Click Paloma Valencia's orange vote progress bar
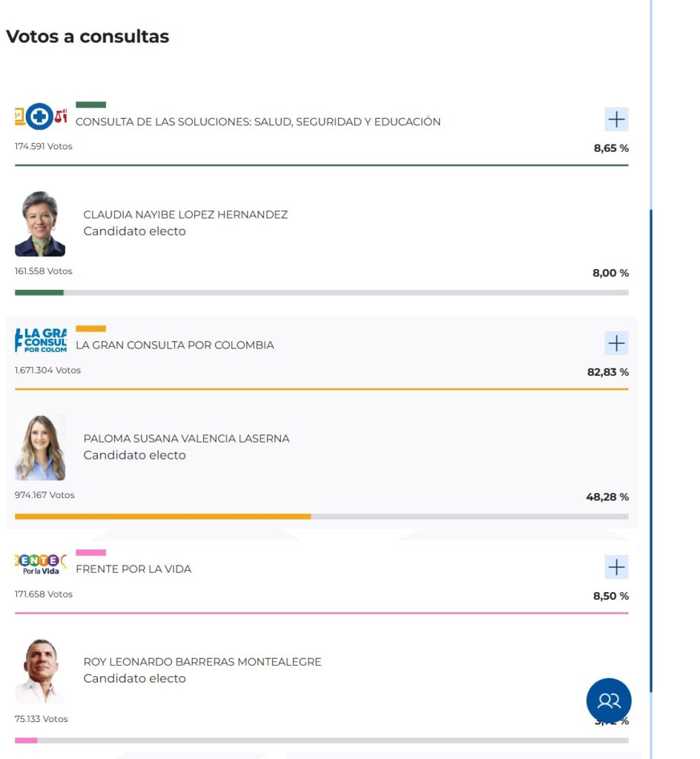The height and width of the screenshot is (759, 700). (x=162, y=517)
